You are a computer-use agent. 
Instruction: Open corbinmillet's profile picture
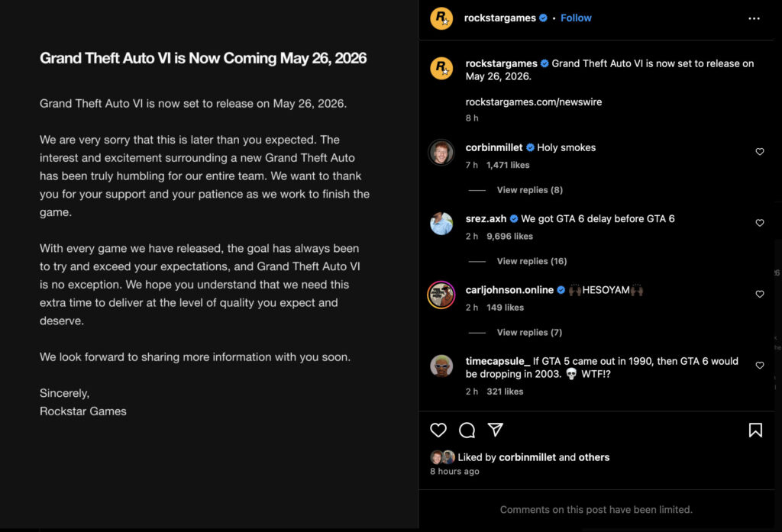(x=441, y=152)
